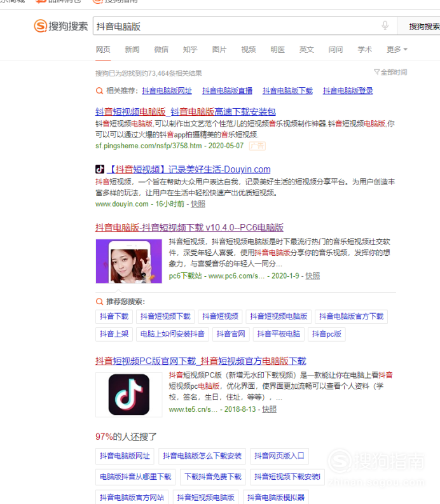Open the 快照 link for pc6 result

[x=312, y=276]
